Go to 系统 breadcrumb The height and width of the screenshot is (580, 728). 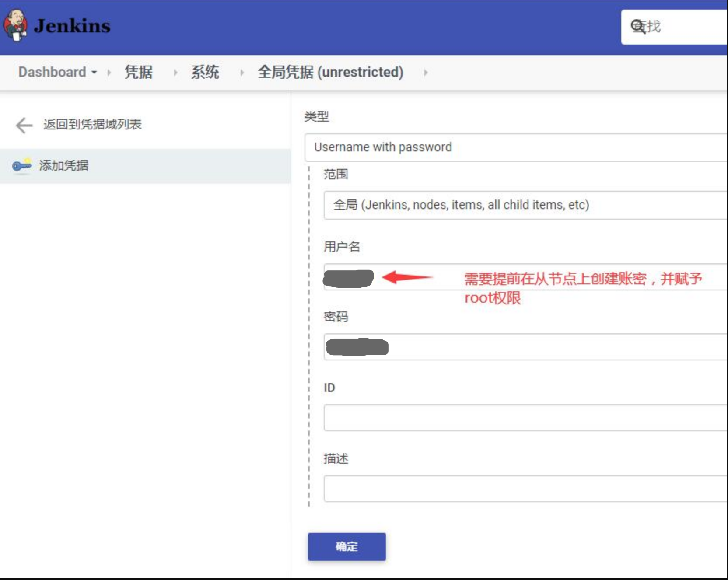coord(205,72)
